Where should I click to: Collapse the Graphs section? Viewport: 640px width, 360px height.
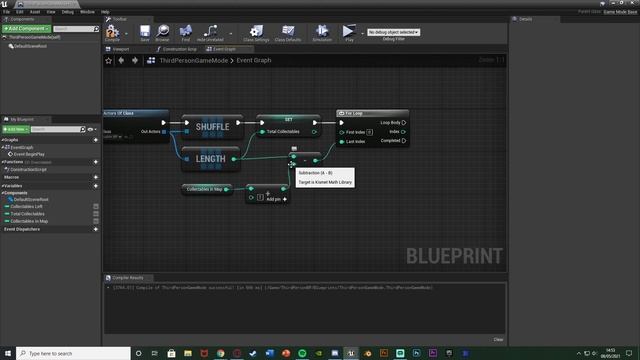point(2,140)
